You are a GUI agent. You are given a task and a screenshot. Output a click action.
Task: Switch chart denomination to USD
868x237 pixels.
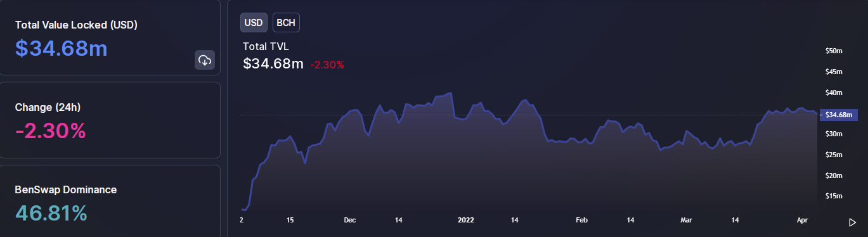click(254, 22)
